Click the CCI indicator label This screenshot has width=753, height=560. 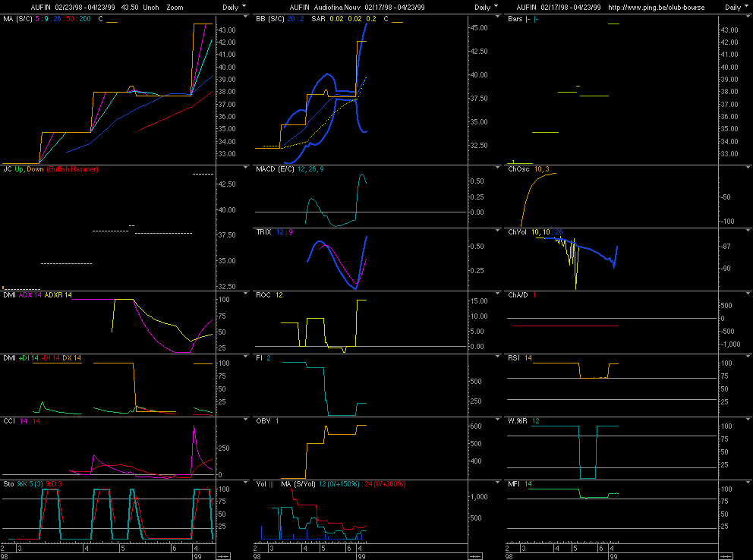9,421
